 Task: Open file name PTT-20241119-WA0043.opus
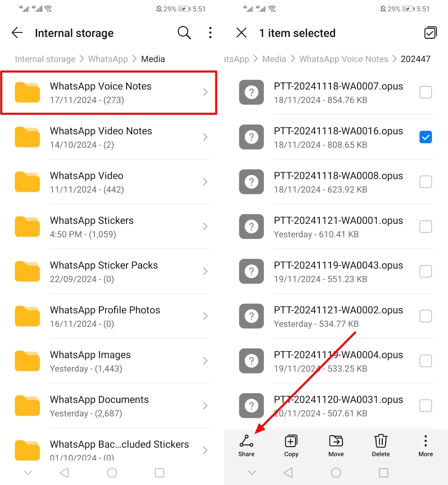(339, 265)
